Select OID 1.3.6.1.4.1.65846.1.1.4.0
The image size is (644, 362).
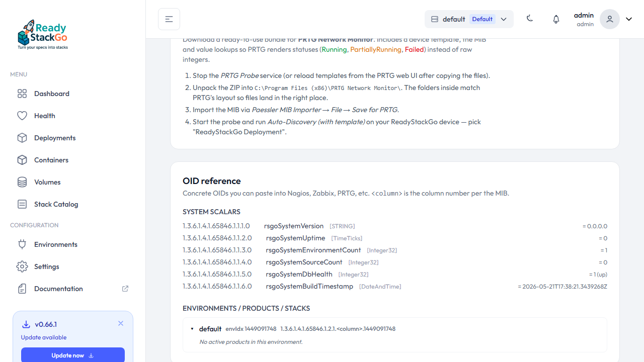coord(217,262)
